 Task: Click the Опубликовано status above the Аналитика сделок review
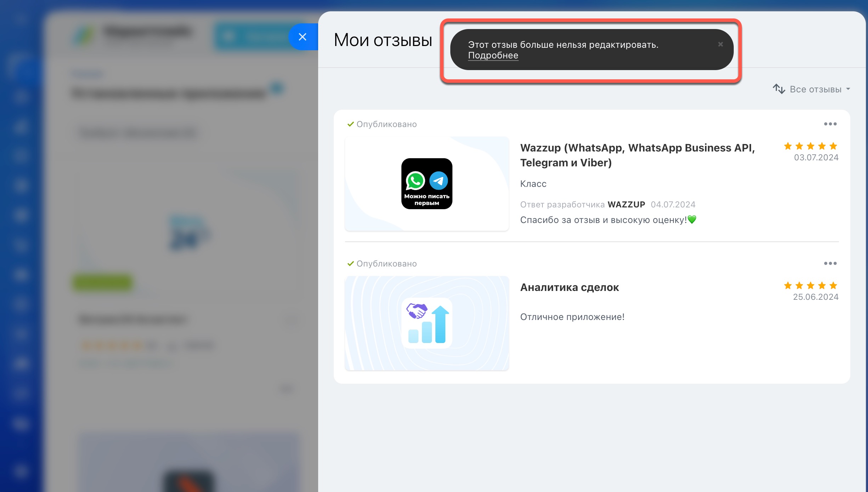[x=382, y=264]
